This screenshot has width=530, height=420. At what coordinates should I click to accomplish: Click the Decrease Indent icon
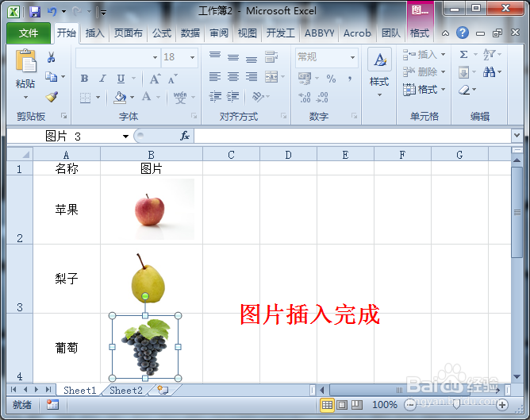click(x=215, y=97)
